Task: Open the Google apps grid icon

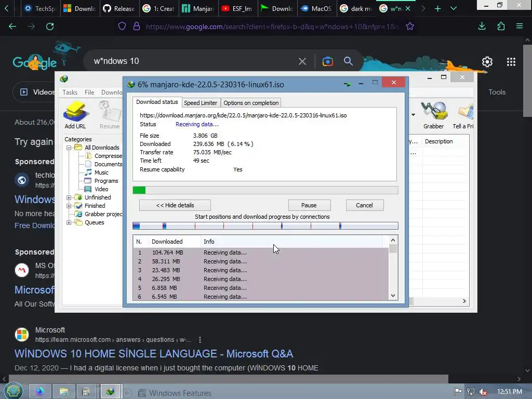Action: (511, 62)
